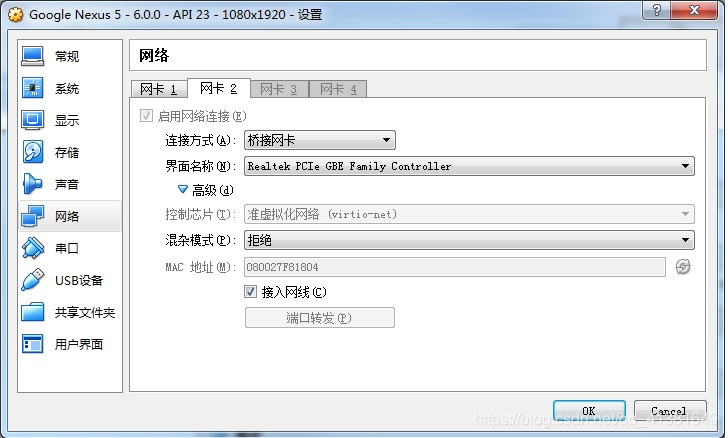Click the 系统 label in sidebar
This screenshot has height=438, width=728.
point(67,88)
